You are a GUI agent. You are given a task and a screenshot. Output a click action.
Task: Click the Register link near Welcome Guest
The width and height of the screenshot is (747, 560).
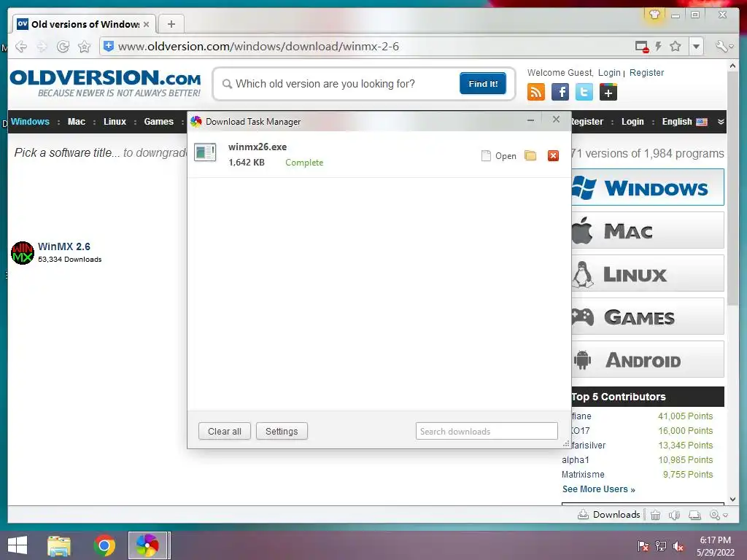pyautogui.click(x=646, y=72)
